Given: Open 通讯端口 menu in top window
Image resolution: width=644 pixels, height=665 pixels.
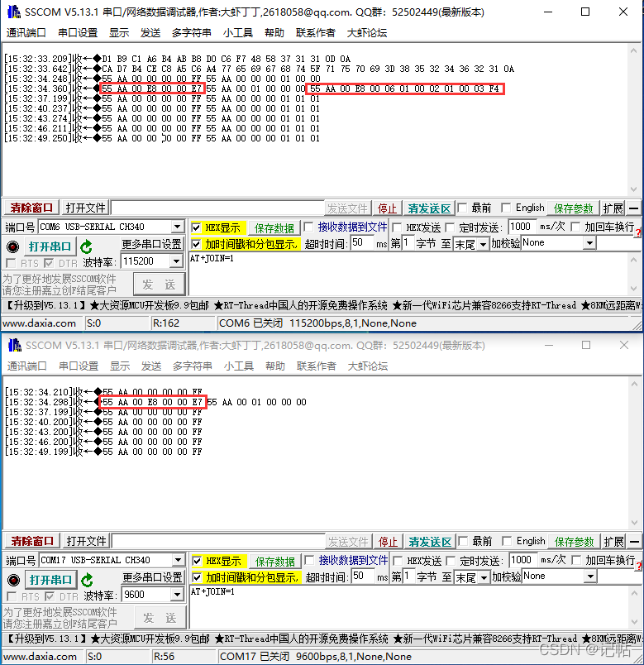Looking at the screenshot, I should pos(26,32).
